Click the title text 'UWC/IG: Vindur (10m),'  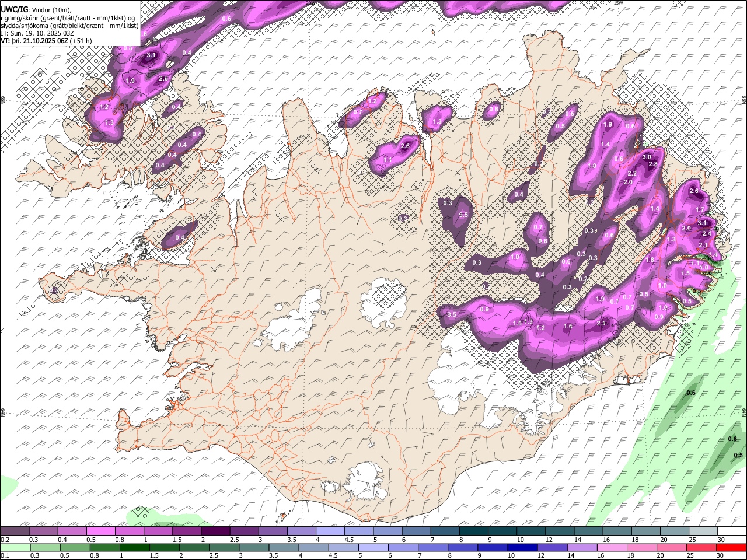(x=36, y=9)
